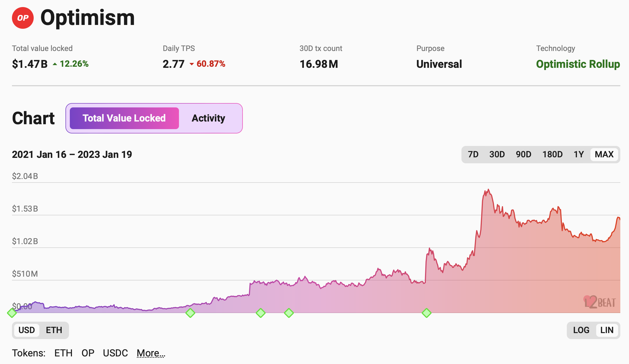Screen dimensions: 629x364
Task: Select the Total Value Locked chart tab
Action: (x=124, y=118)
